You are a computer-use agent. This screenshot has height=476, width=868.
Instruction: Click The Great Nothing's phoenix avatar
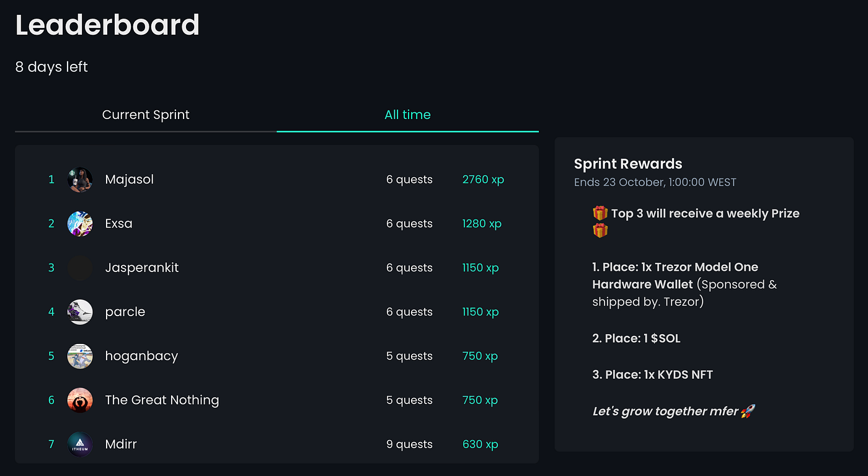click(x=79, y=400)
